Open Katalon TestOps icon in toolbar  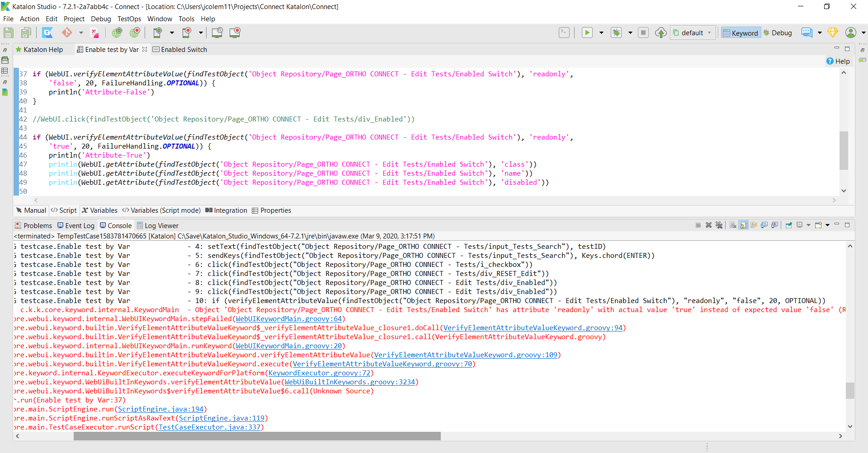pyautogui.click(x=47, y=33)
